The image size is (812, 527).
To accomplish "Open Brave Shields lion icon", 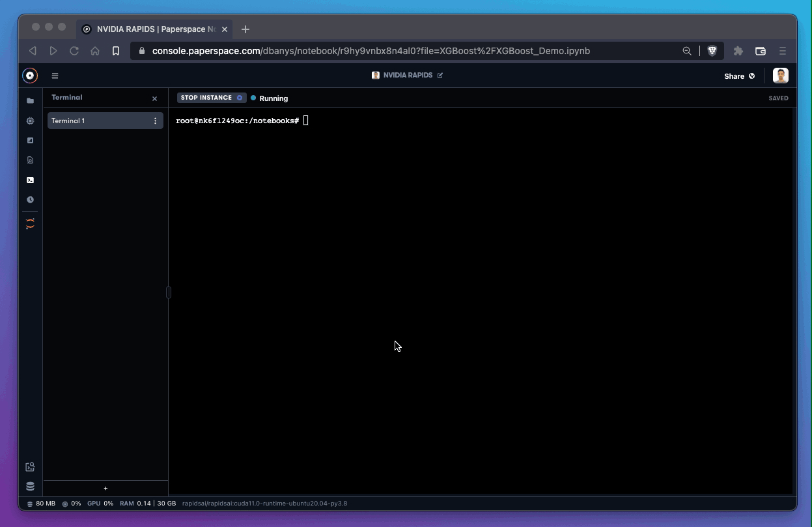I will [712, 51].
